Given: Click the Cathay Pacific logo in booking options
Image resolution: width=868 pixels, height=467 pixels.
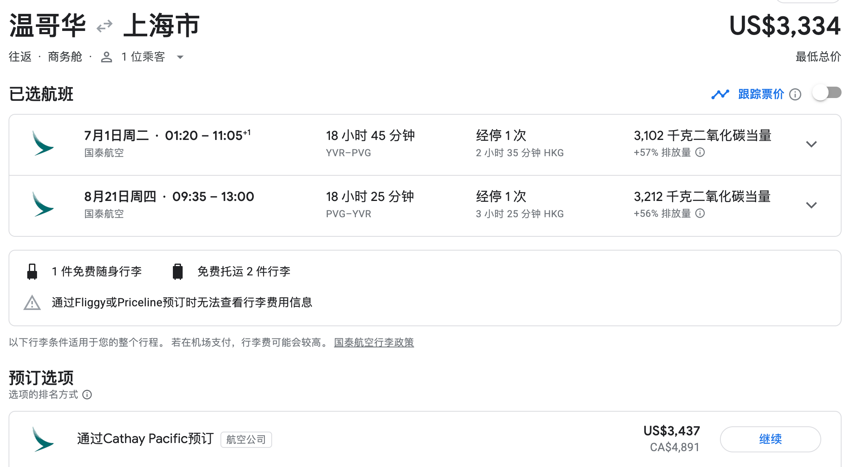Looking at the screenshot, I should coord(43,439).
